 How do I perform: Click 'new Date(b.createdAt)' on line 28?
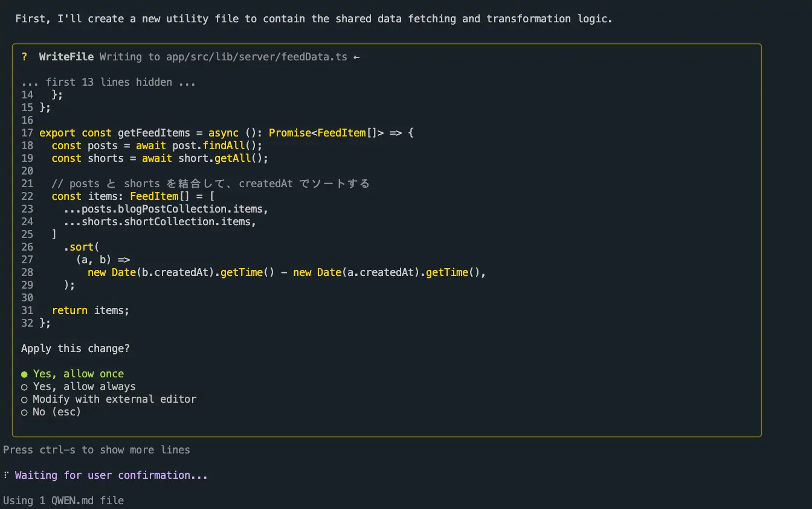[151, 272]
